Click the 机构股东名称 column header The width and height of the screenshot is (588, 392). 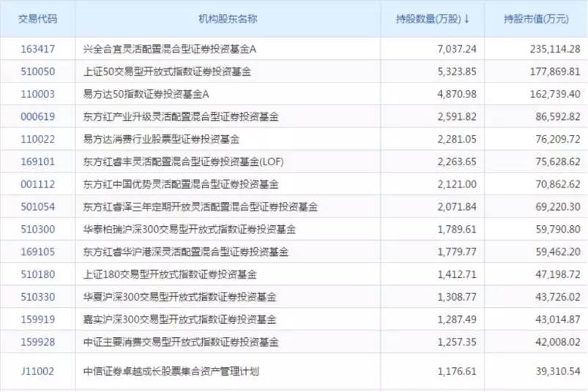click(228, 19)
